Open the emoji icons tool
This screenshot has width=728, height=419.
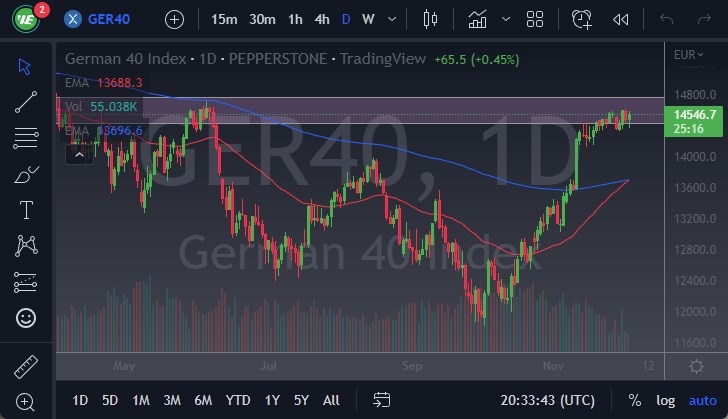26,318
